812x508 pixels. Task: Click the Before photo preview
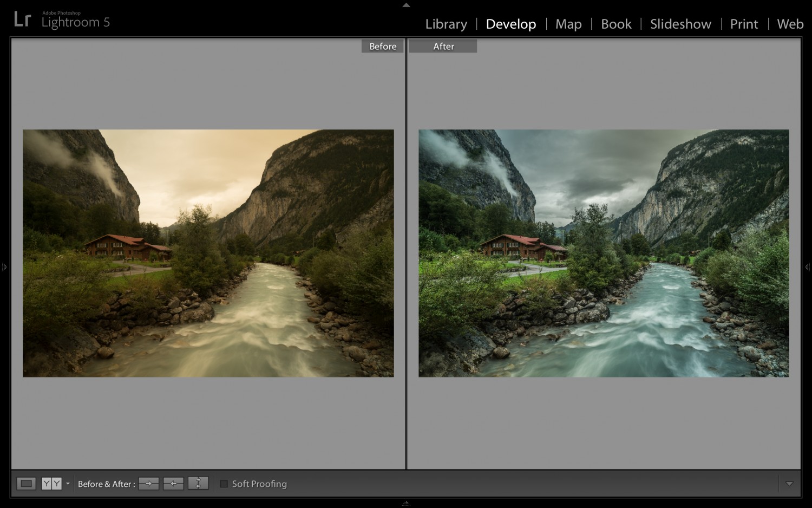208,253
